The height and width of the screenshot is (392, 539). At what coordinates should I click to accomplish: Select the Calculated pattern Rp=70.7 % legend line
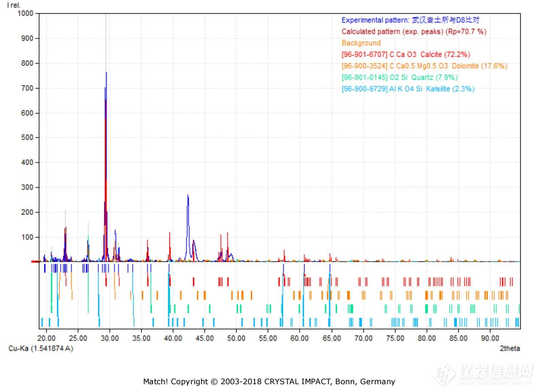(x=414, y=32)
